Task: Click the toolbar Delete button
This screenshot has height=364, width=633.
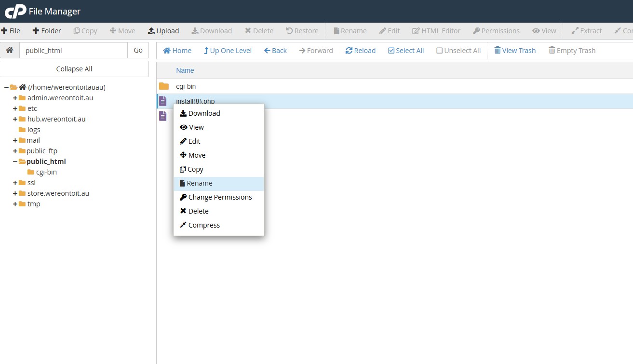Action: click(259, 31)
